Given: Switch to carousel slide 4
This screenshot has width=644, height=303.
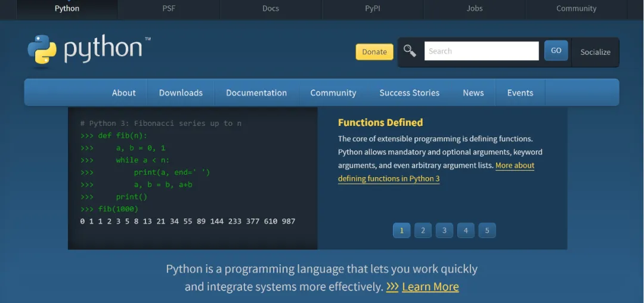Looking at the screenshot, I should click(x=466, y=230).
